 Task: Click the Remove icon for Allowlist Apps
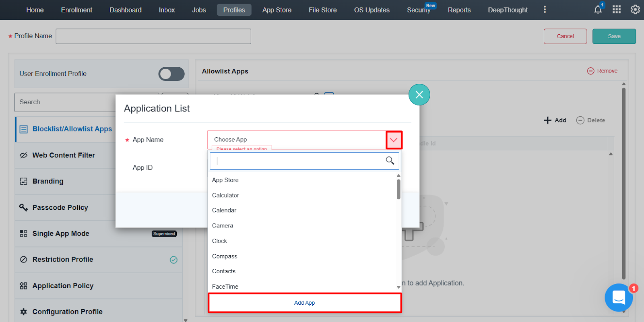pos(590,71)
